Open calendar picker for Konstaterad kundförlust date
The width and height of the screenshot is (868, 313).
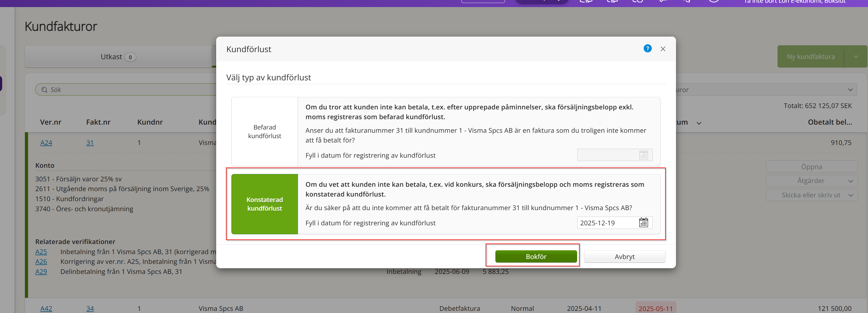(643, 223)
